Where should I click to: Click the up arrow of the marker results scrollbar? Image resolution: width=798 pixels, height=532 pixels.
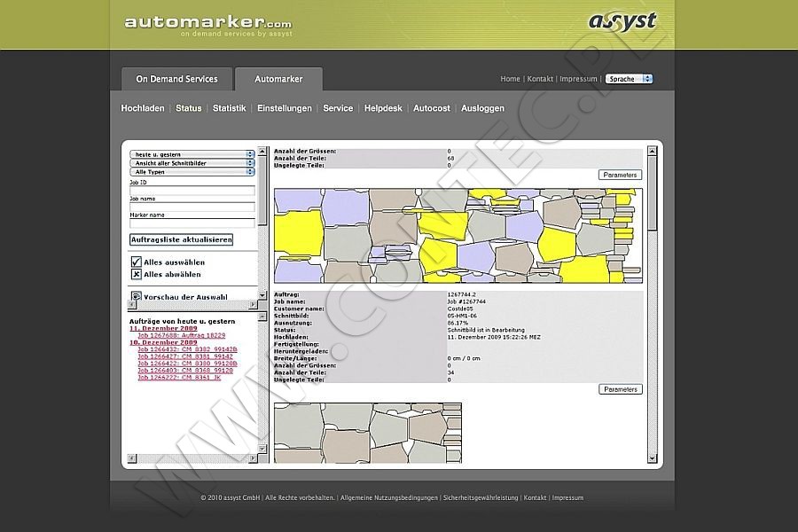pyautogui.click(x=652, y=151)
